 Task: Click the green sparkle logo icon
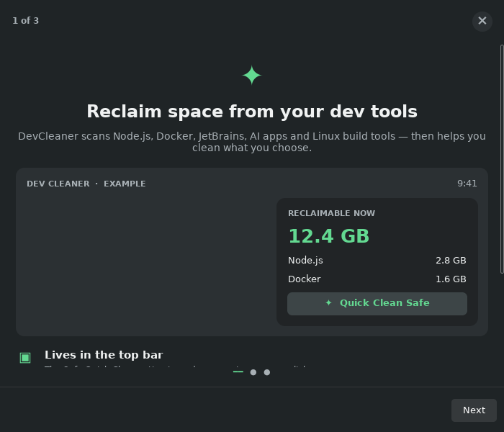click(252, 75)
